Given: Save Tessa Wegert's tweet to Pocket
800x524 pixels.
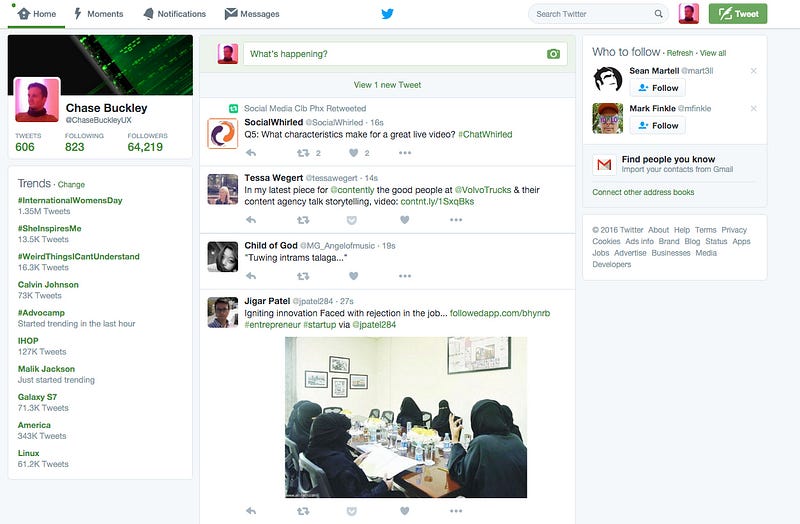Looking at the screenshot, I should (x=352, y=220).
